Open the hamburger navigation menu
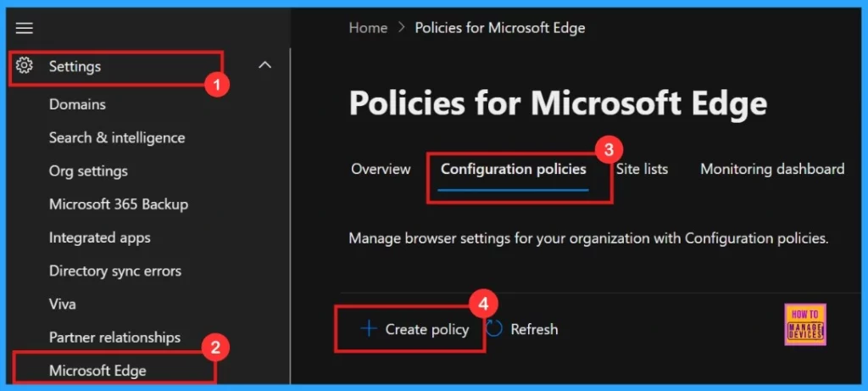The width and height of the screenshot is (868, 391). click(x=25, y=28)
